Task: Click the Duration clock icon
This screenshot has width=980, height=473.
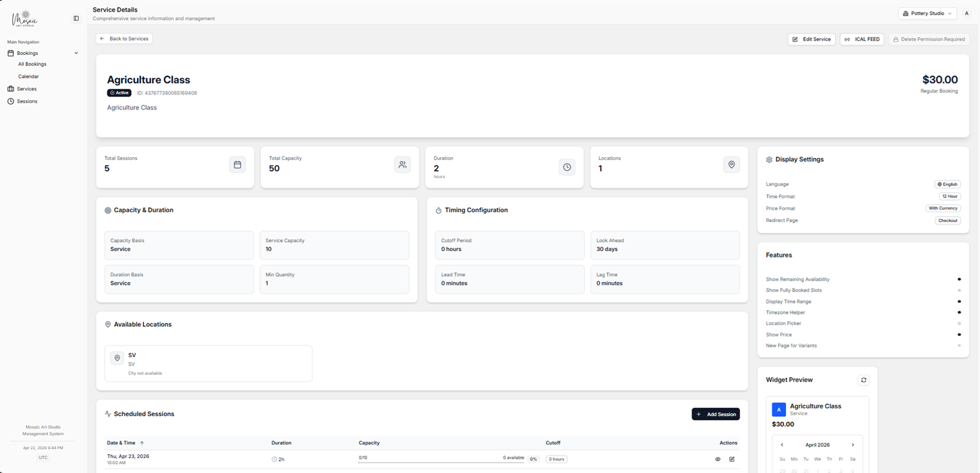Action: (567, 167)
